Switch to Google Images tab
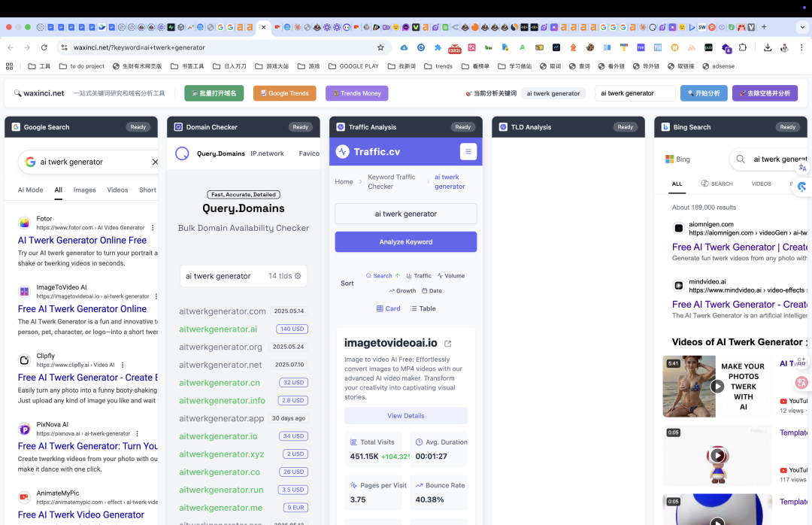 pos(84,190)
